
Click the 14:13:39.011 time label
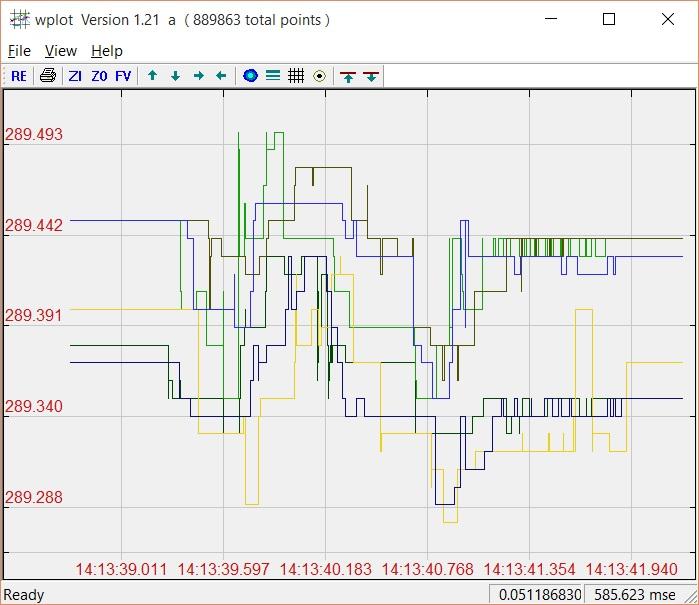[121, 569]
